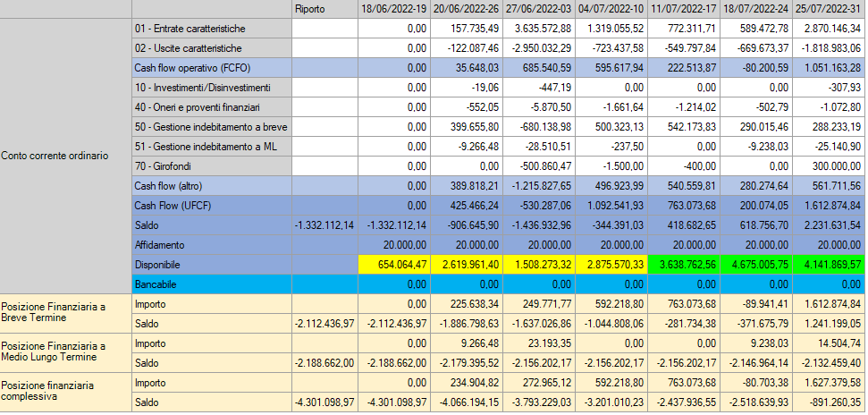Viewport: 868px width, 415px height.
Task: Click column header 25/07/2022-31
Action: 830,9
